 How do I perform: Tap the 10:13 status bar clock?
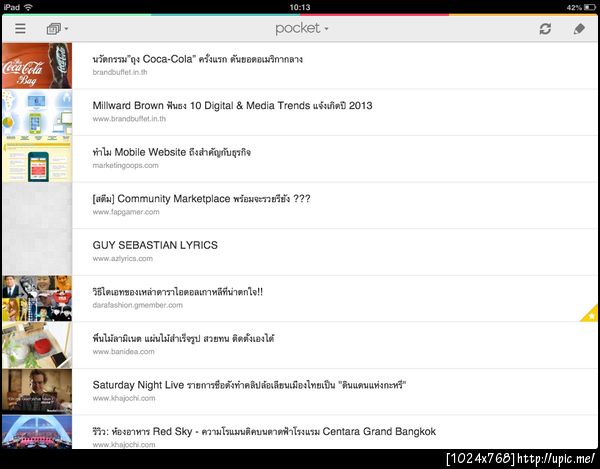[x=300, y=7]
